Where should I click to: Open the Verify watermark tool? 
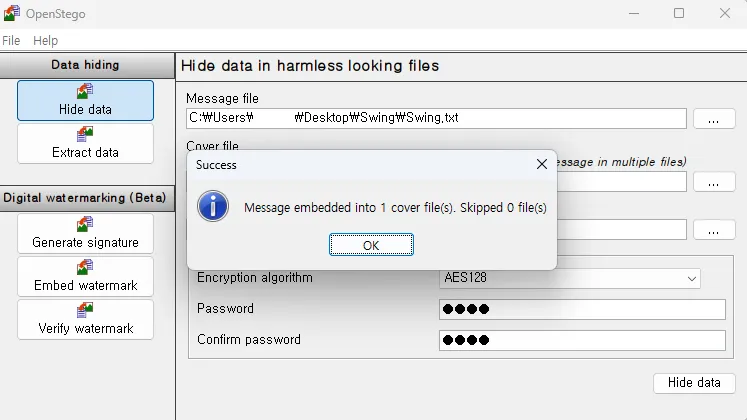coord(85,319)
